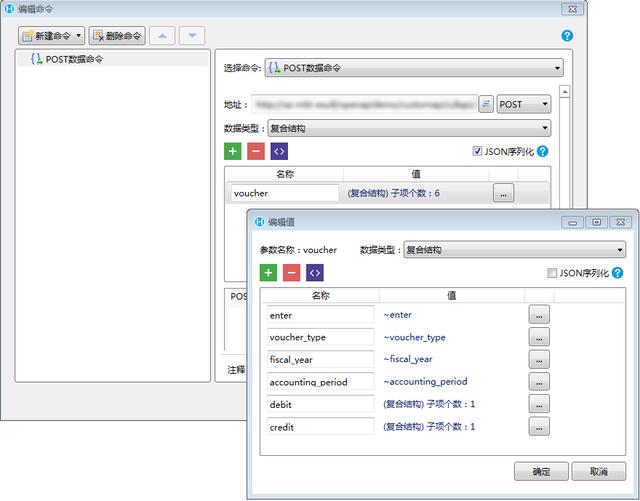This screenshot has height=501, width=640.
Task: Click the credit name field
Action: (320, 427)
